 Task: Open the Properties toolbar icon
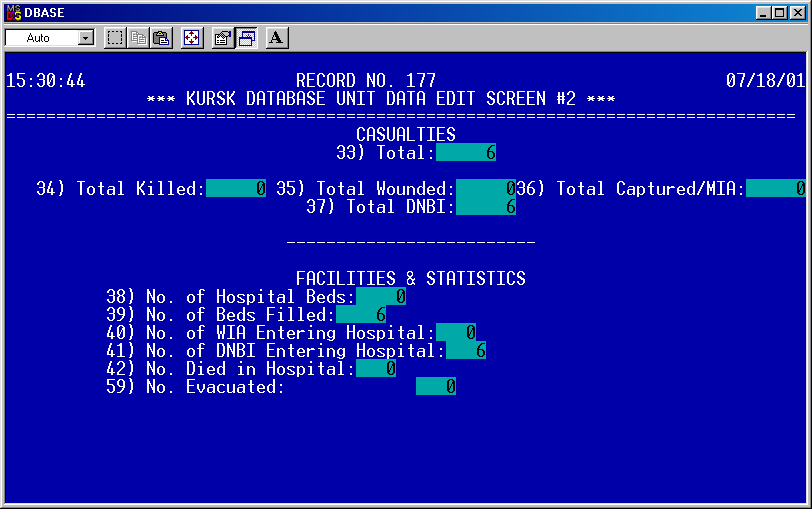(223, 38)
